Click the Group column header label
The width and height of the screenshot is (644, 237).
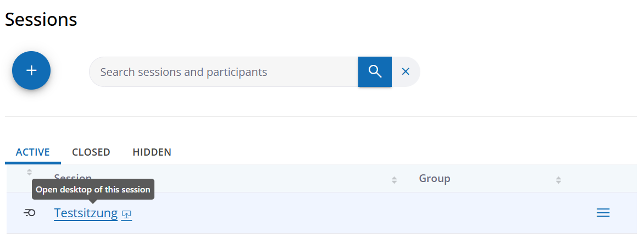pos(435,178)
